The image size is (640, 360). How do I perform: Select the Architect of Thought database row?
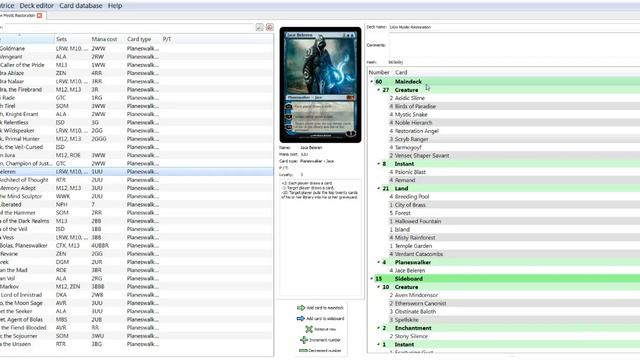click(136, 180)
